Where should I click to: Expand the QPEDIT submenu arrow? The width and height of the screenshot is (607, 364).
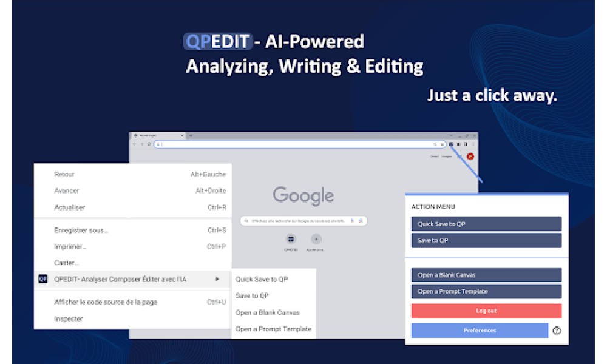tap(217, 279)
